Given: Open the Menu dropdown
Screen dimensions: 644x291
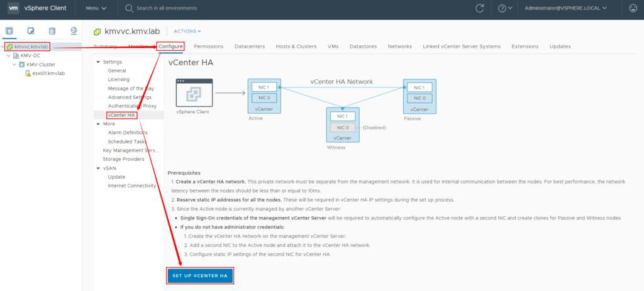Looking at the screenshot, I should click(96, 8).
